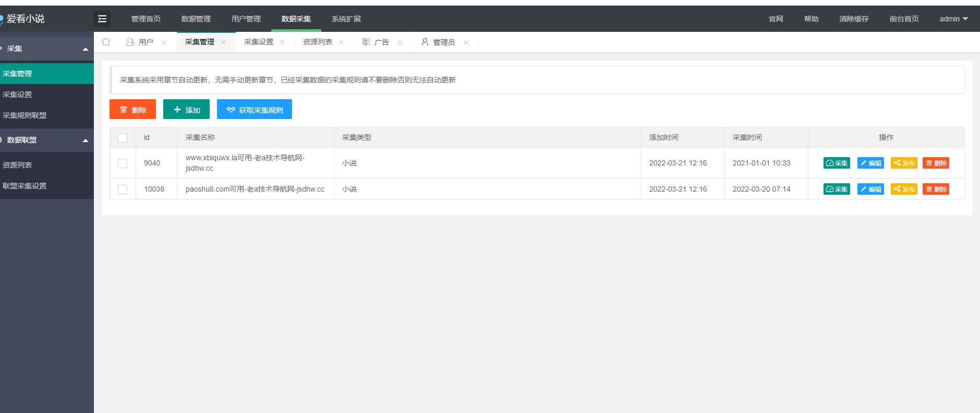Click the home icon tab
980x413 pixels.
106,42
